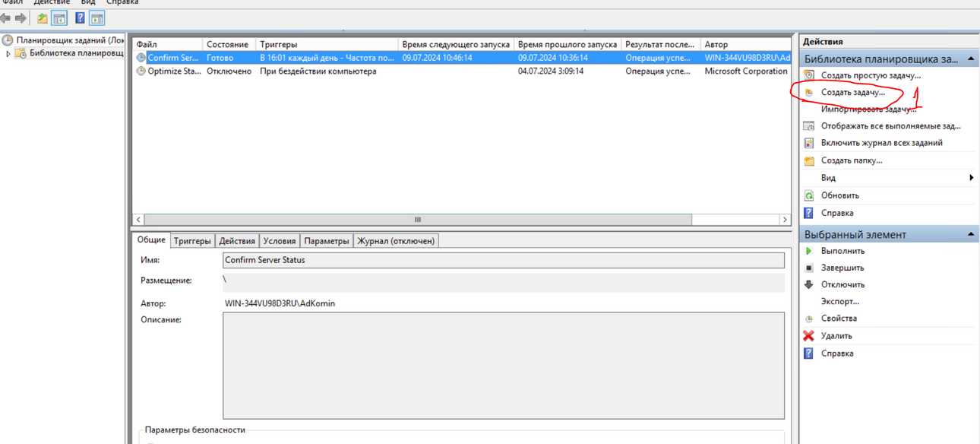980x444 pixels.
Task: Select the Optimize Start task row
Action: point(462,71)
